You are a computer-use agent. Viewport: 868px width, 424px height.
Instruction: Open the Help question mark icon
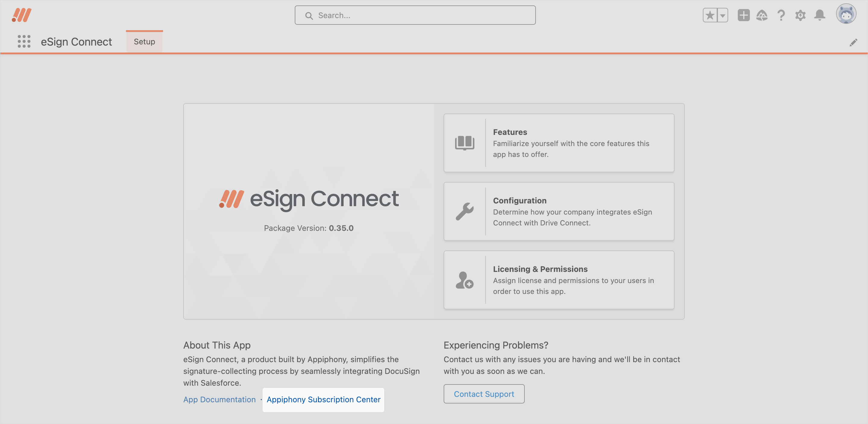(781, 15)
